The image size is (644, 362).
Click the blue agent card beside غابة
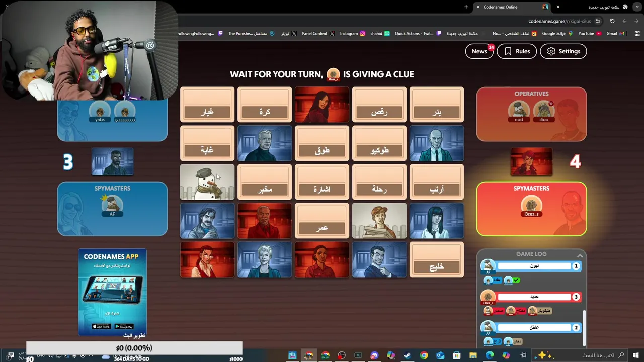(x=265, y=143)
